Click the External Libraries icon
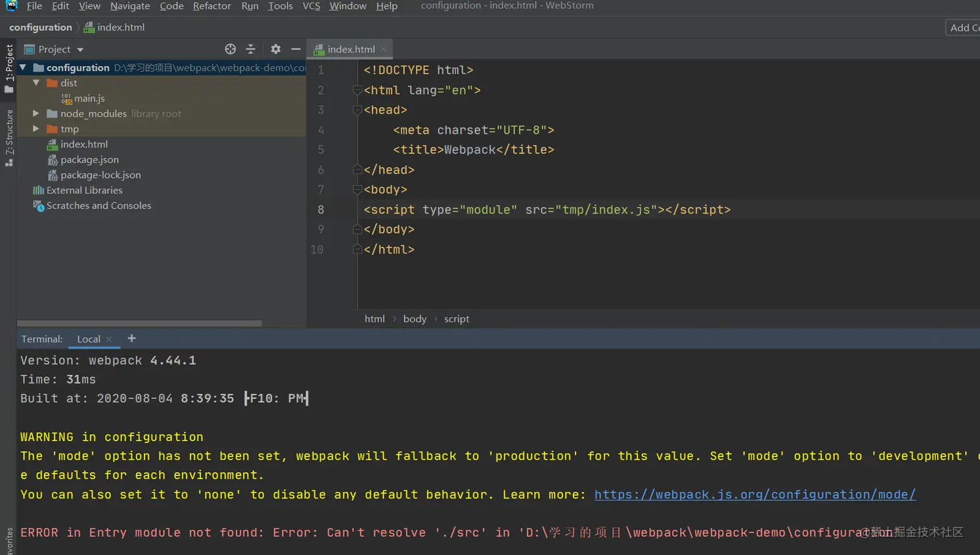Viewport: 980px width, 555px height. [x=39, y=190]
